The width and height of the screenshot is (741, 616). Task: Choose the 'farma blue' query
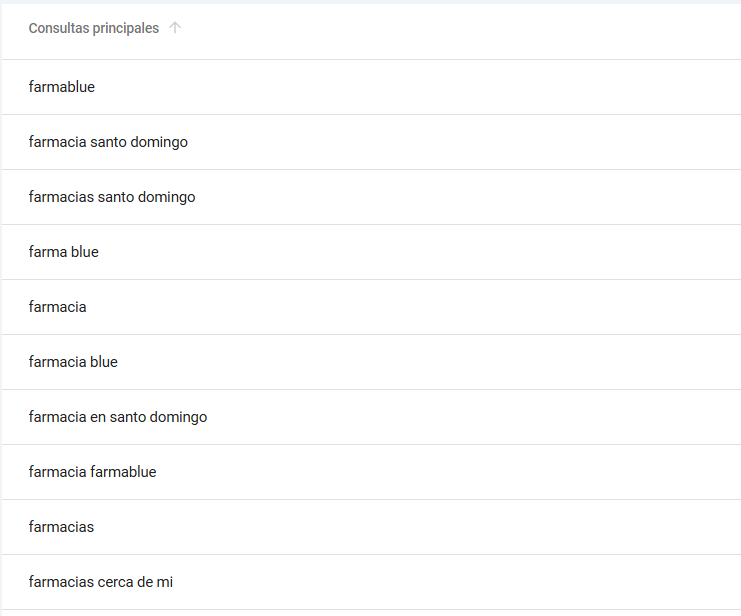tap(371, 252)
